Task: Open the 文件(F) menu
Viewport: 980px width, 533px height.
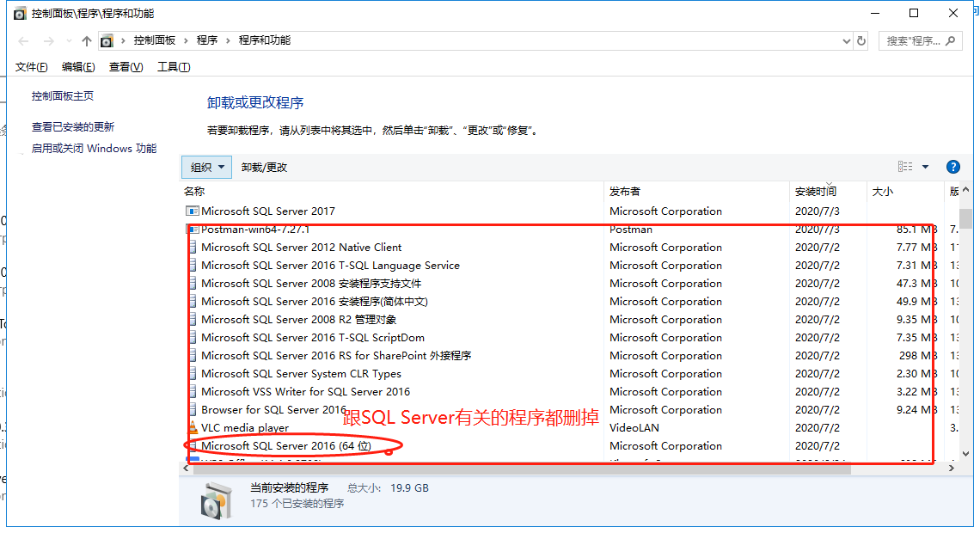Action: coord(31,67)
